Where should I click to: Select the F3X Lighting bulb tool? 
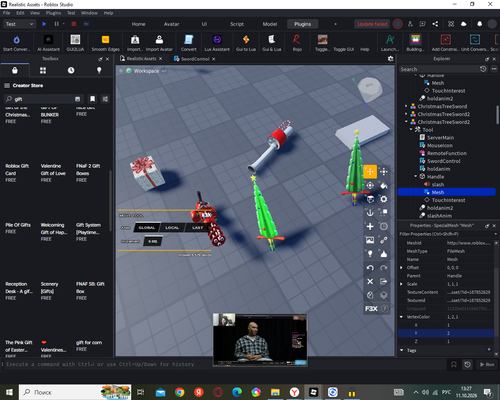(x=370, y=254)
